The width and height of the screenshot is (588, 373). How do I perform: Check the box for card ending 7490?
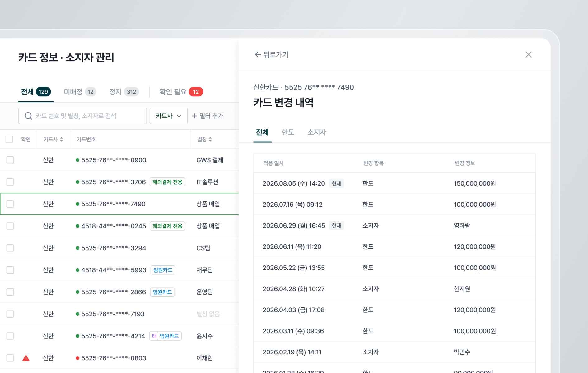click(x=10, y=204)
